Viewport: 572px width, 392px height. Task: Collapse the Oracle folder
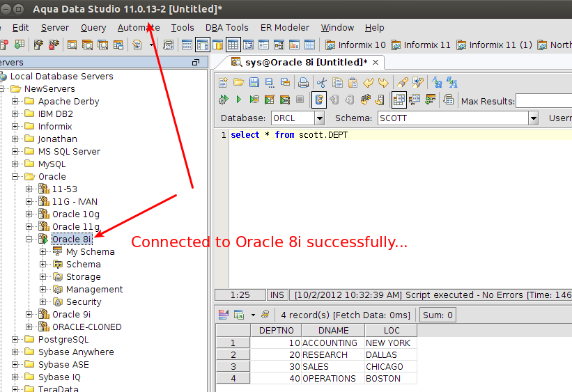point(15,176)
